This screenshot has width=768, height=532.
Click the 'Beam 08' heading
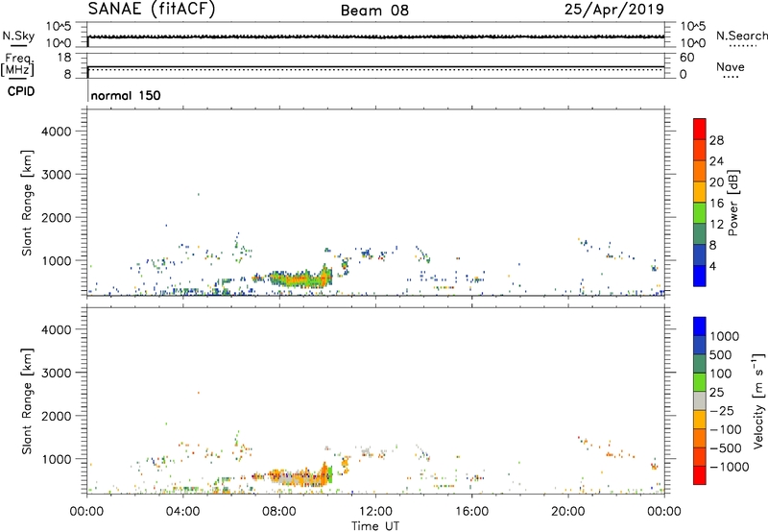374,11
